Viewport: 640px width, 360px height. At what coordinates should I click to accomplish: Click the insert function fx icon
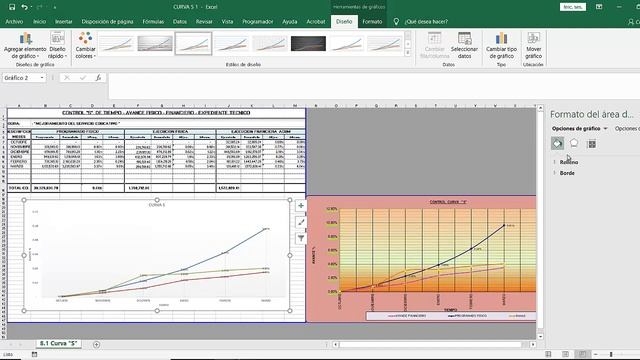tap(98, 78)
